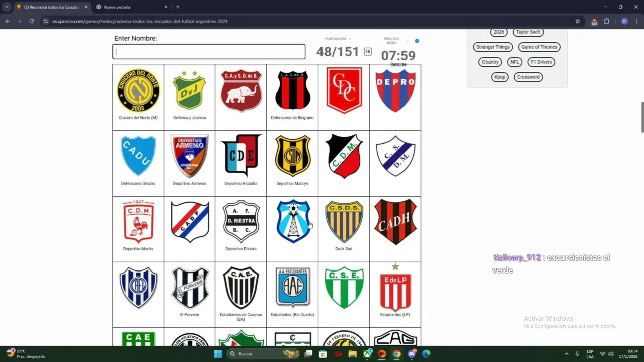Switch to the Nueva pestaña tab
The height and width of the screenshot is (362, 644).
(x=131, y=7)
